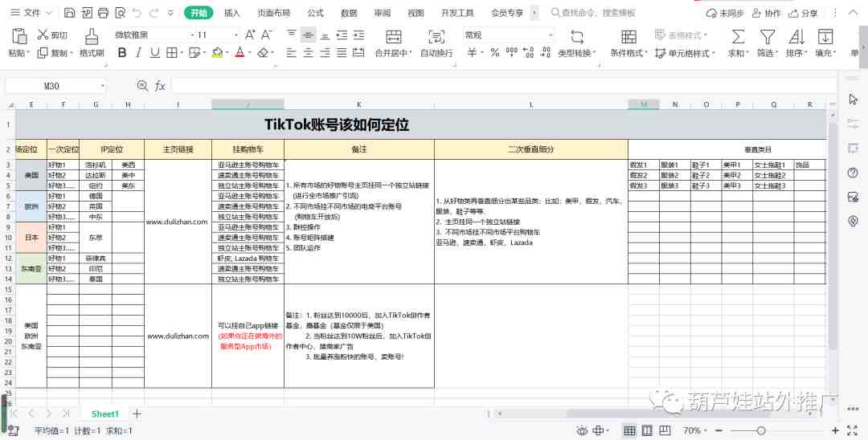This screenshot has width=868, height=440.
Task: Open the currency ￥ format dropdown
Action: pyautogui.click(x=482, y=53)
